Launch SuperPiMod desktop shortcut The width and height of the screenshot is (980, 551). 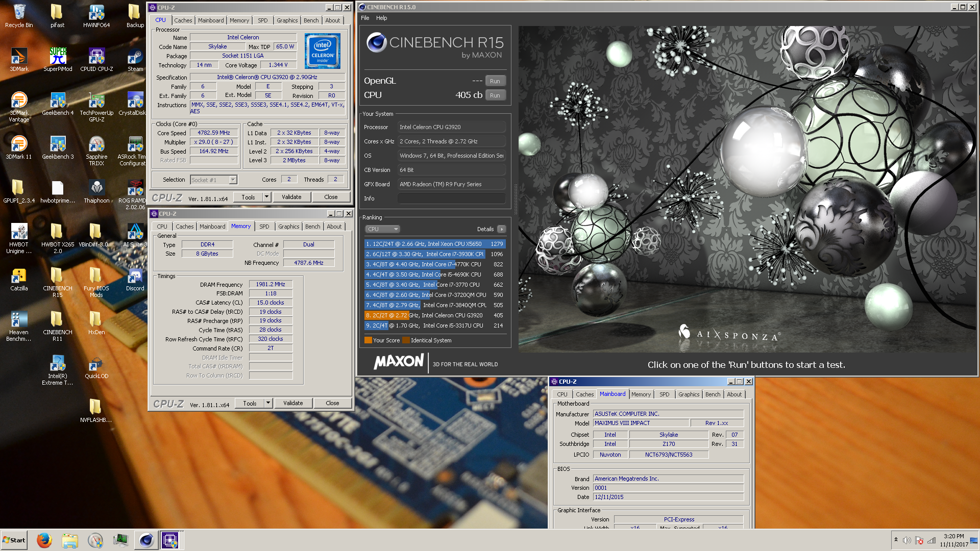[x=58, y=60]
